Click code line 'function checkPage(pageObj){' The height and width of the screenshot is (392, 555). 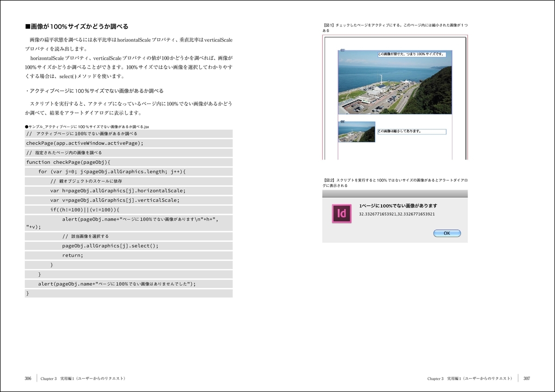[x=129, y=162]
